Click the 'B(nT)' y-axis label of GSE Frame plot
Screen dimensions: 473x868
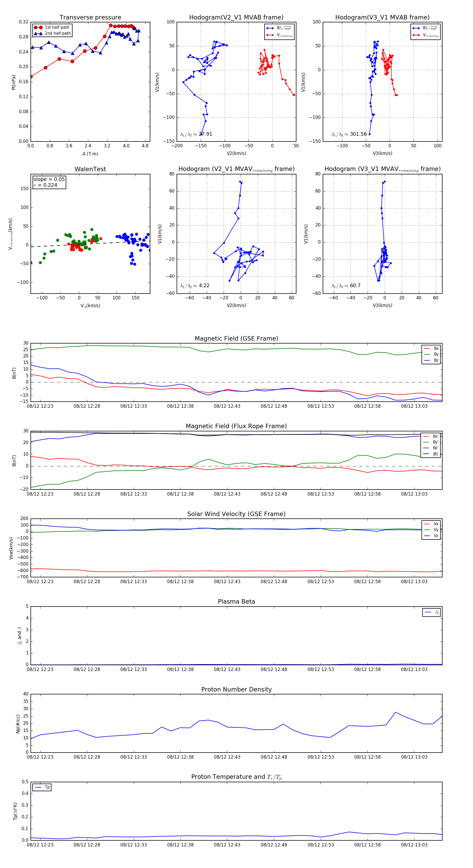pyautogui.click(x=14, y=373)
